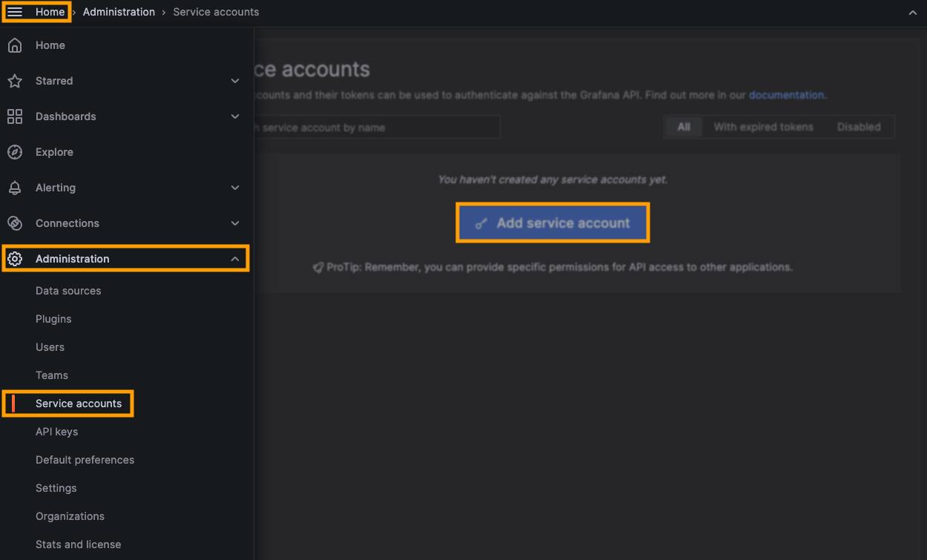The image size is (927, 560).
Task: Click Administration in the breadcrumb
Action: pyautogui.click(x=119, y=12)
